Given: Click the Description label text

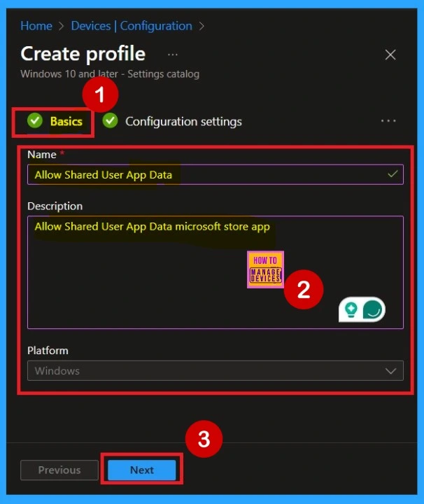Looking at the screenshot, I should (x=55, y=206).
